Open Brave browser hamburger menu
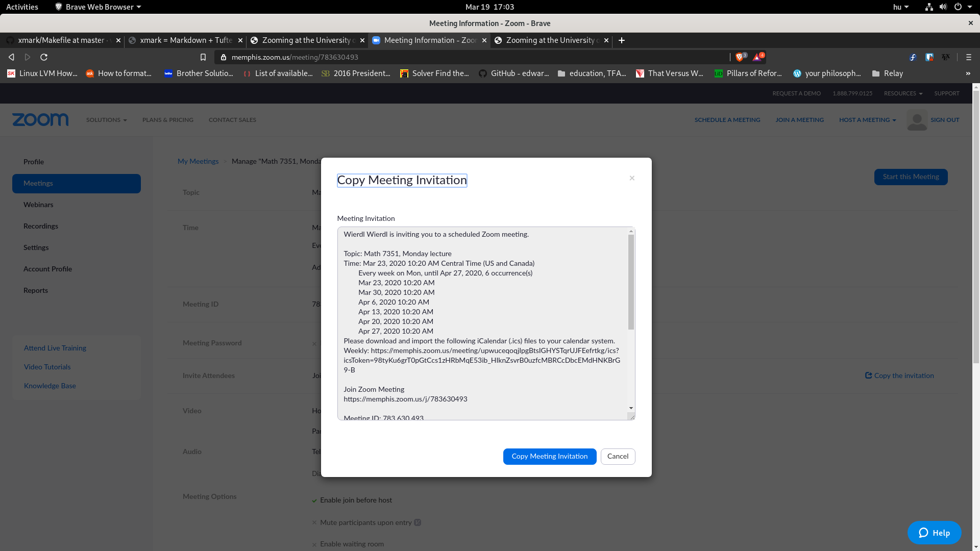The image size is (980, 551). click(x=968, y=57)
